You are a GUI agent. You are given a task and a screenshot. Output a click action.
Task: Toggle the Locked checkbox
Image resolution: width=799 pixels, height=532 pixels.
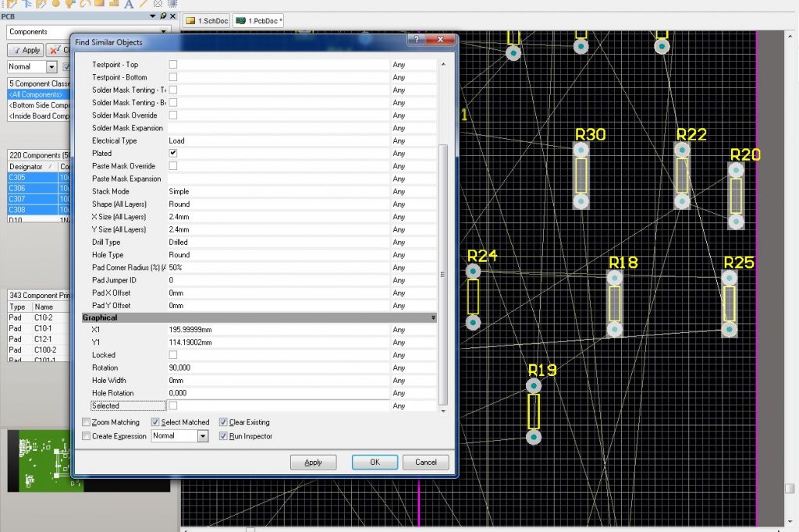173,355
